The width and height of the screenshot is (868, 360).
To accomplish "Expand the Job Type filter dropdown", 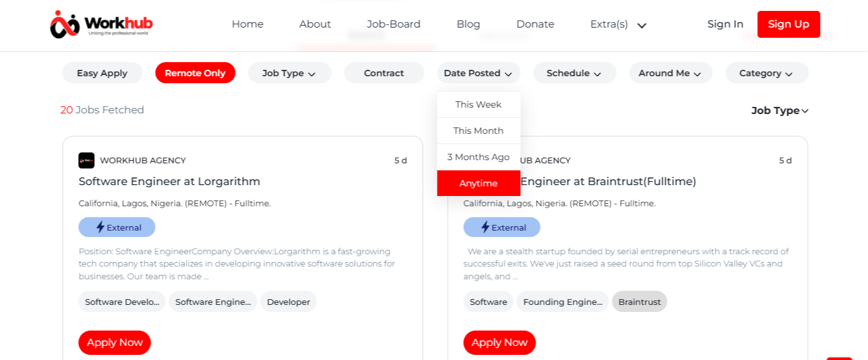I will click(290, 73).
